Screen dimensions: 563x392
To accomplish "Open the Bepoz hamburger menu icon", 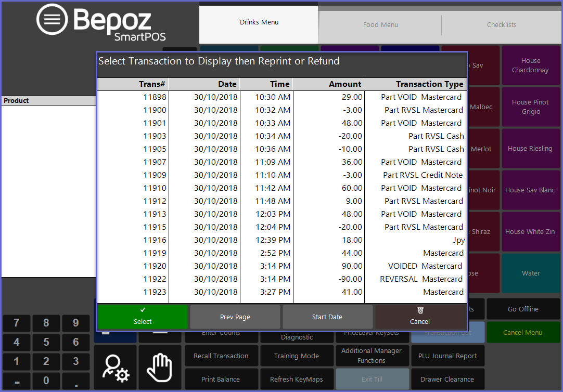I will point(52,20).
